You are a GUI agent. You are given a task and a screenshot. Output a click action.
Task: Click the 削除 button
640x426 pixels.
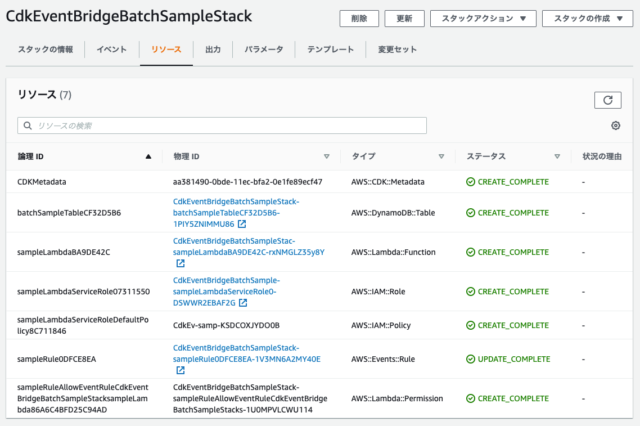[359, 19]
